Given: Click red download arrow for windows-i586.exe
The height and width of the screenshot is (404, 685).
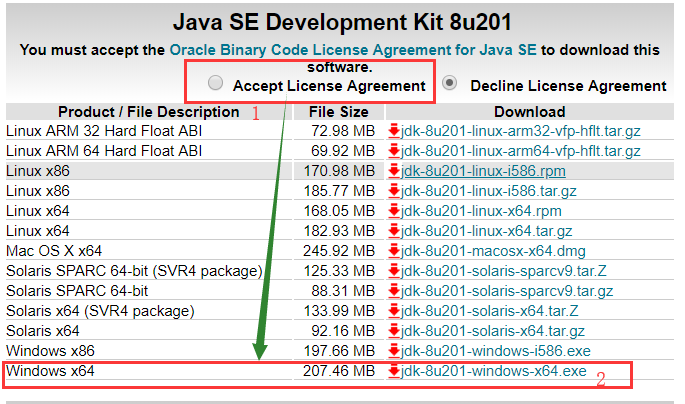Looking at the screenshot, I should (x=394, y=351).
